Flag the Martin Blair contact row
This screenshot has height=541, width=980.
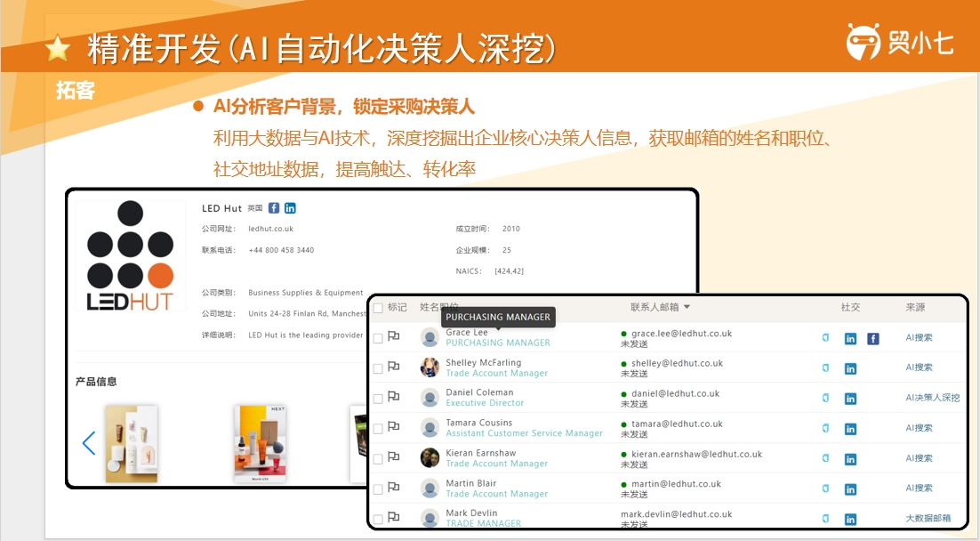(x=394, y=488)
